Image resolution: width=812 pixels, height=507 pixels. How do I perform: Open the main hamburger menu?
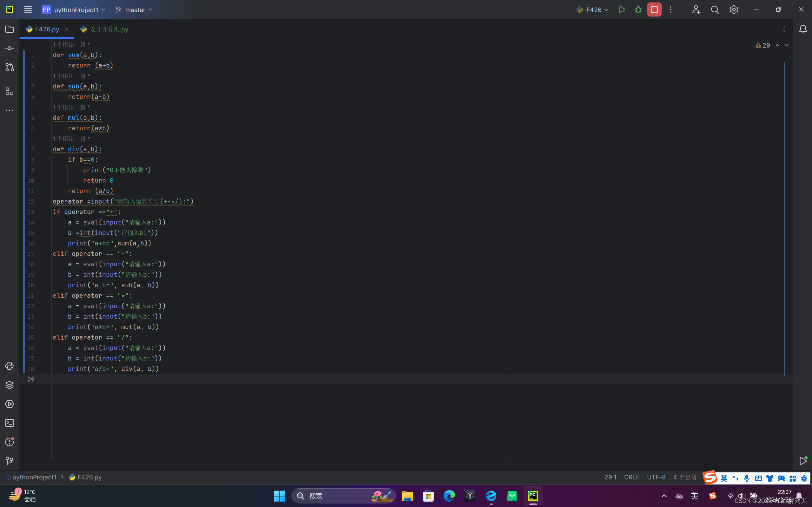(x=28, y=10)
